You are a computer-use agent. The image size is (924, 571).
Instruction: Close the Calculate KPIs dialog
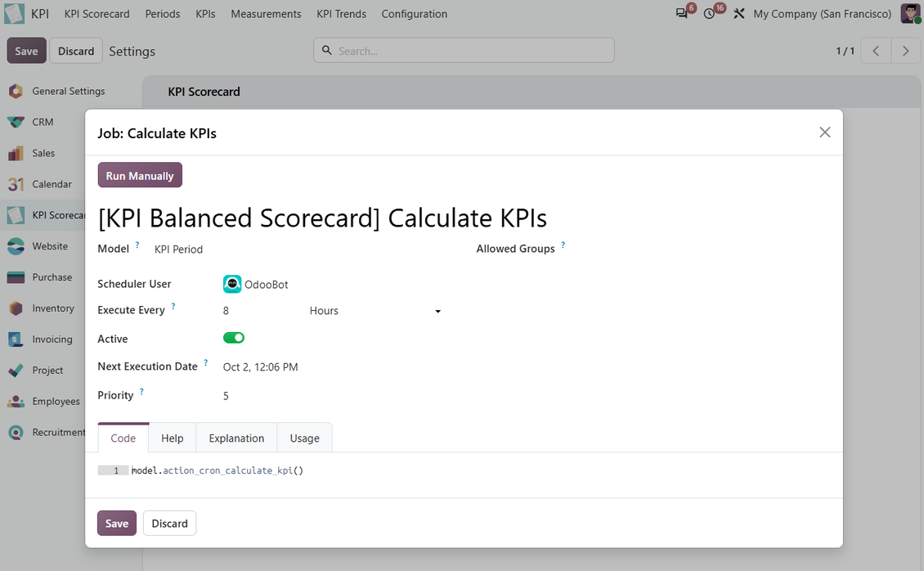click(825, 133)
